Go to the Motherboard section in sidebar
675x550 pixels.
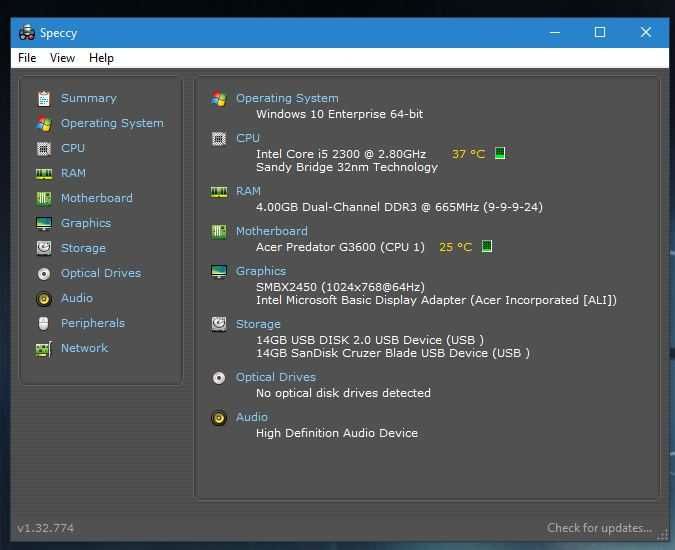coord(97,198)
